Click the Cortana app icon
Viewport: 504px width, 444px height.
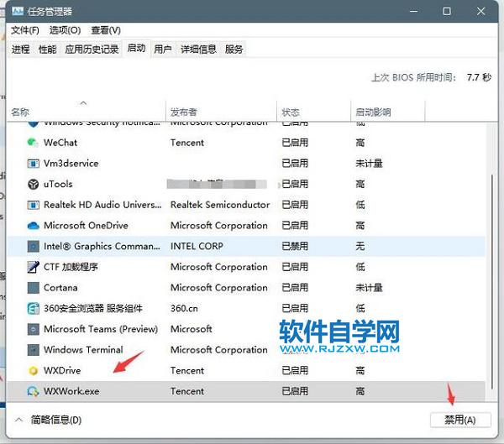point(33,288)
